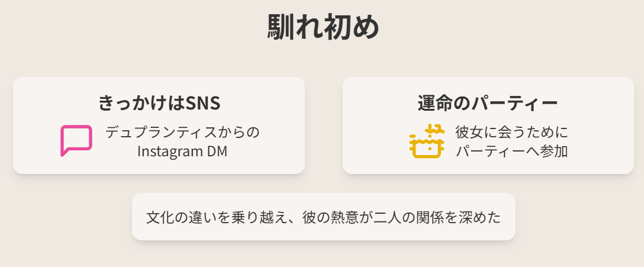This screenshot has width=644, height=267.
Task: Select the デュプランティスからの text line
Action: [182, 132]
